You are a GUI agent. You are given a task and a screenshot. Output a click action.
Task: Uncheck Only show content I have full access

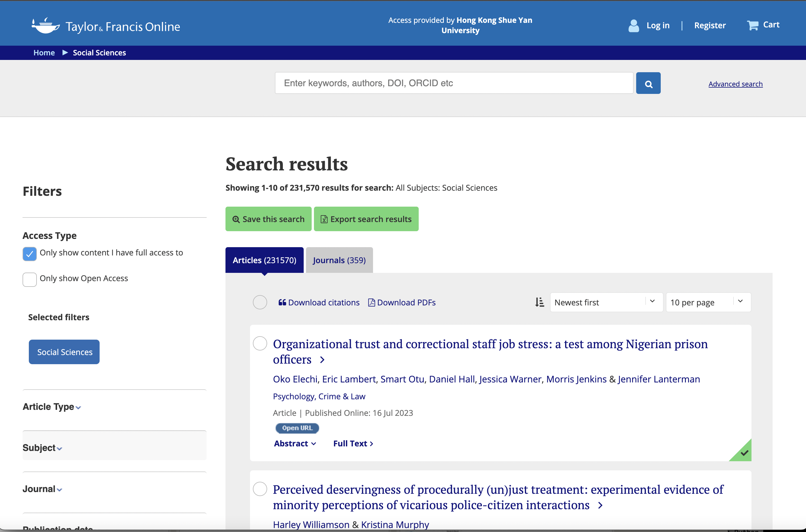(30, 254)
